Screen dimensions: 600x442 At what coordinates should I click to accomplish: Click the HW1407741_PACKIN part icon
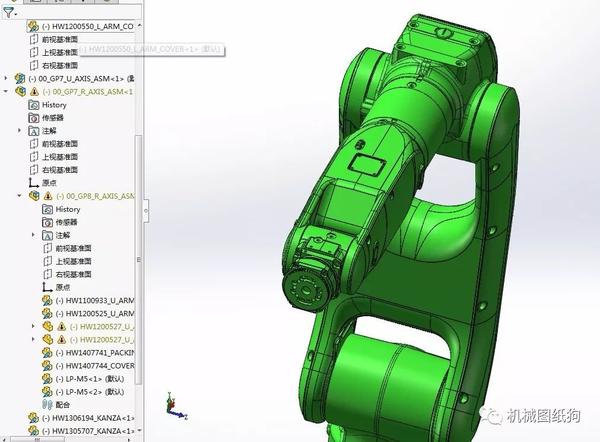pyautogui.click(x=47, y=352)
